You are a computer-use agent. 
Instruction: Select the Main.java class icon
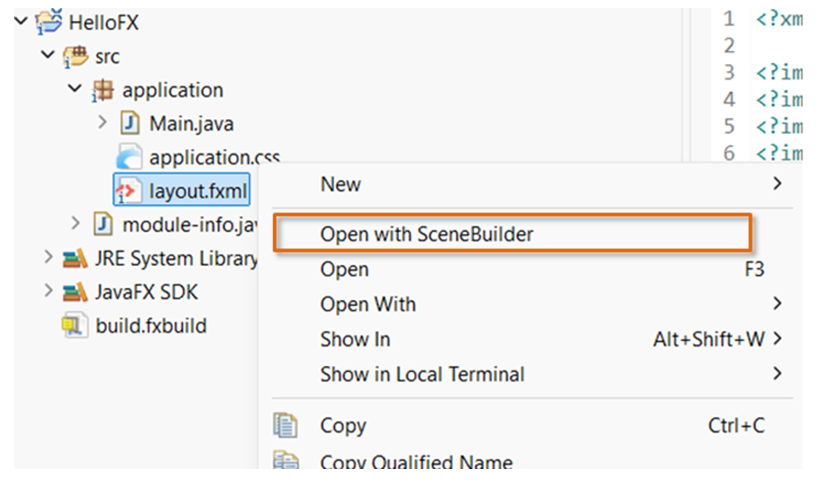pyautogui.click(x=129, y=123)
